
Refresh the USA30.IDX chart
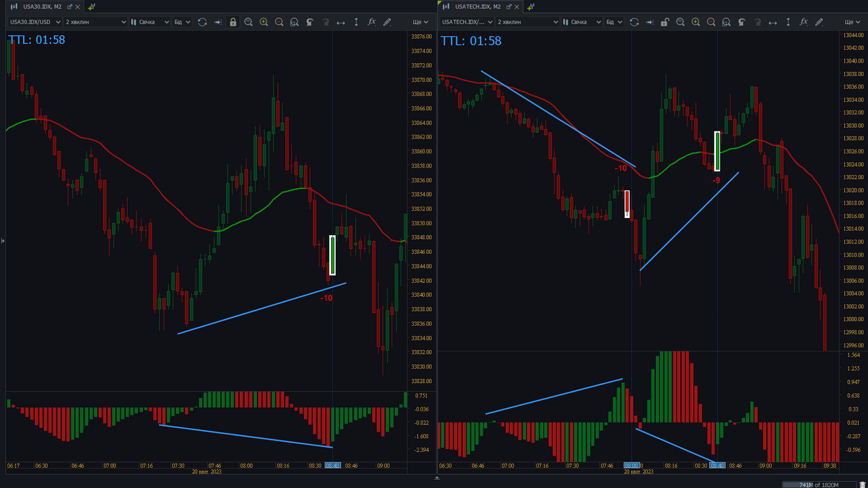(x=203, y=22)
